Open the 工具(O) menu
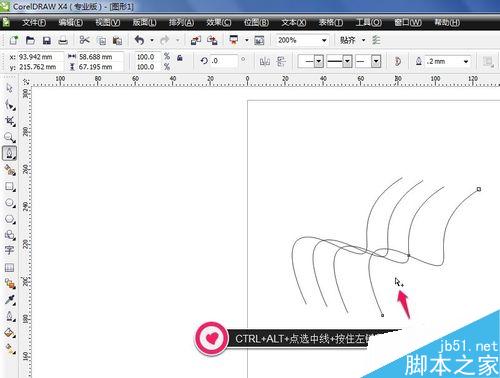This screenshot has width=500, height=378. tap(368, 22)
